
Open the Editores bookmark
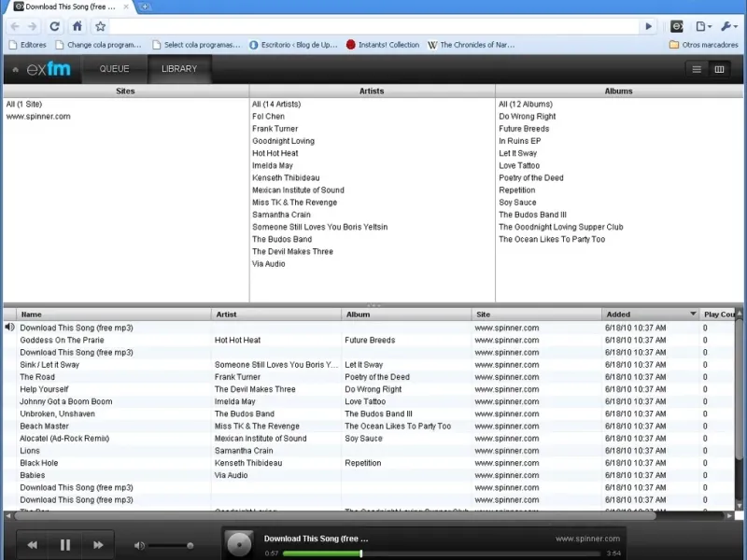click(28, 45)
